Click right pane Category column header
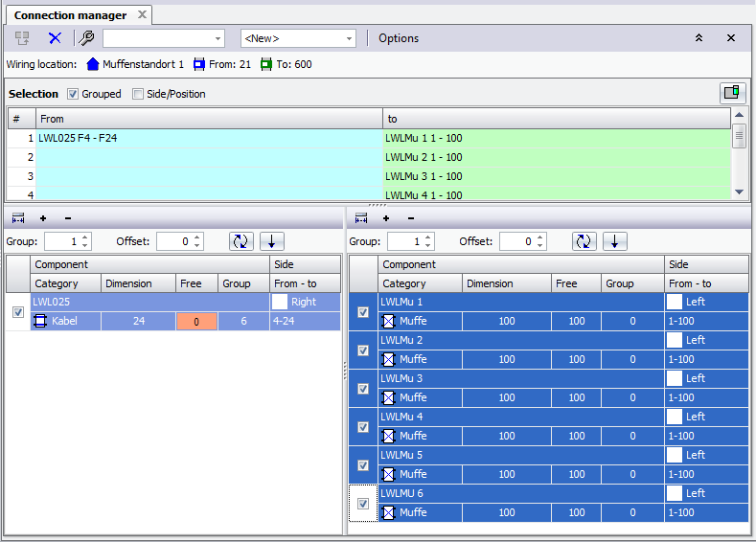Viewport: 756px width, 542px height. click(x=420, y=283)
